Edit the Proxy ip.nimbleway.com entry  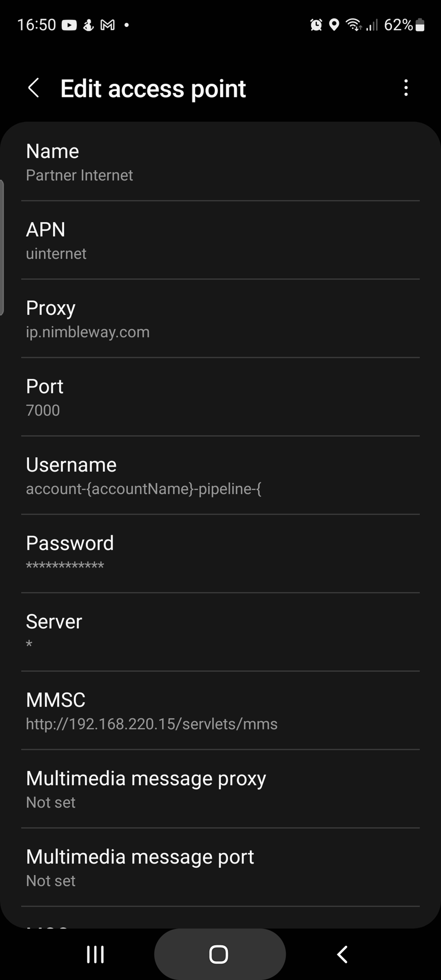[x=220, y=319]
